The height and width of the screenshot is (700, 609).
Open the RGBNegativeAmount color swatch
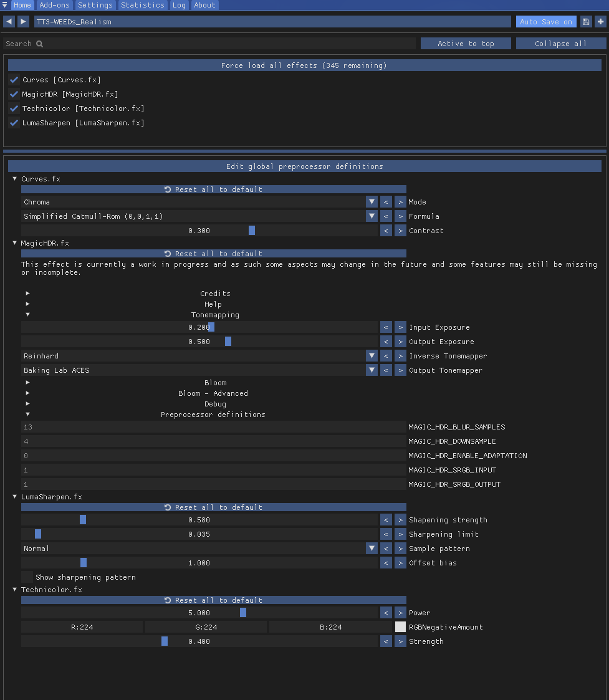[x=400, y=627]
